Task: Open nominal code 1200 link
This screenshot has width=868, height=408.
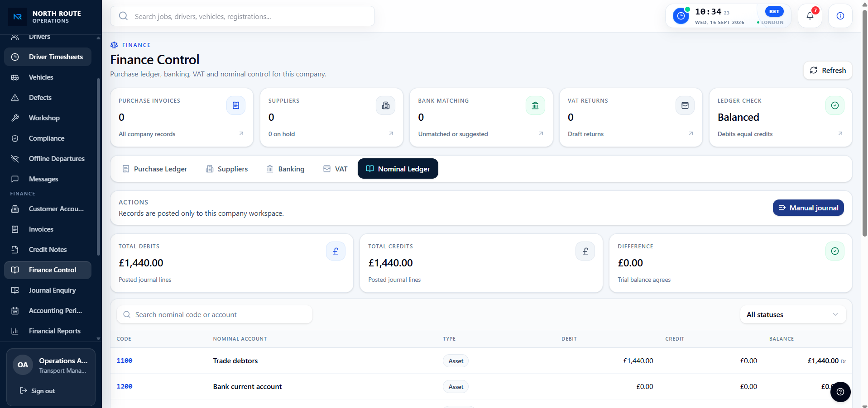Action: (x=125, y=386)
